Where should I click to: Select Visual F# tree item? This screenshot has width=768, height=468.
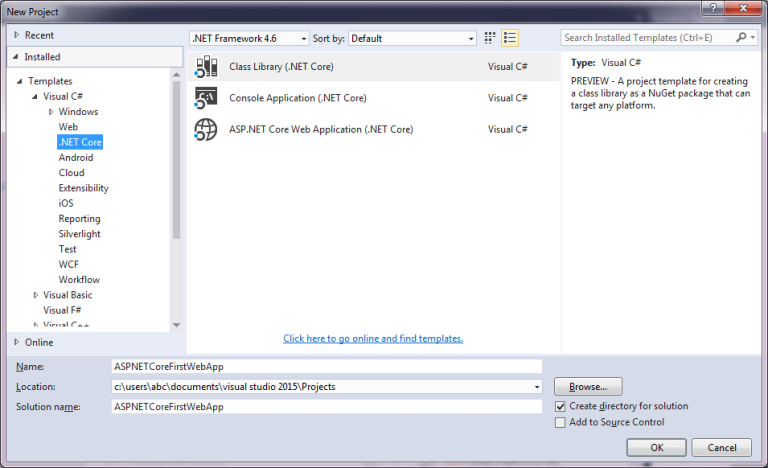point(62,310)
